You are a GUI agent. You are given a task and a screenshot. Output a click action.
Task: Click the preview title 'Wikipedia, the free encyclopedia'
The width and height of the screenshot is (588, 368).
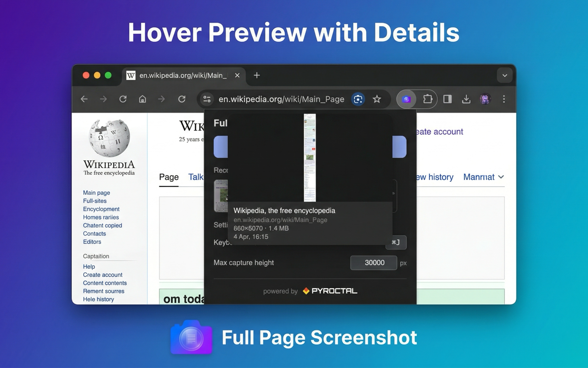tap(284, 211)
